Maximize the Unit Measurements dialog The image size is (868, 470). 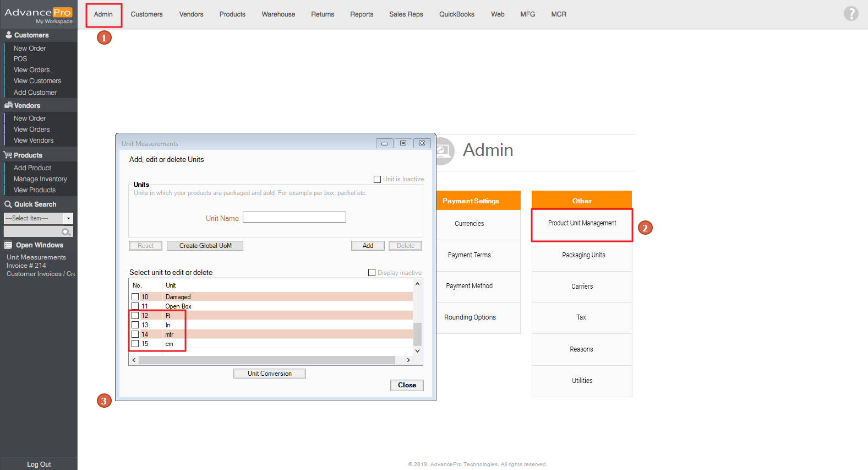tap(403, 143)
